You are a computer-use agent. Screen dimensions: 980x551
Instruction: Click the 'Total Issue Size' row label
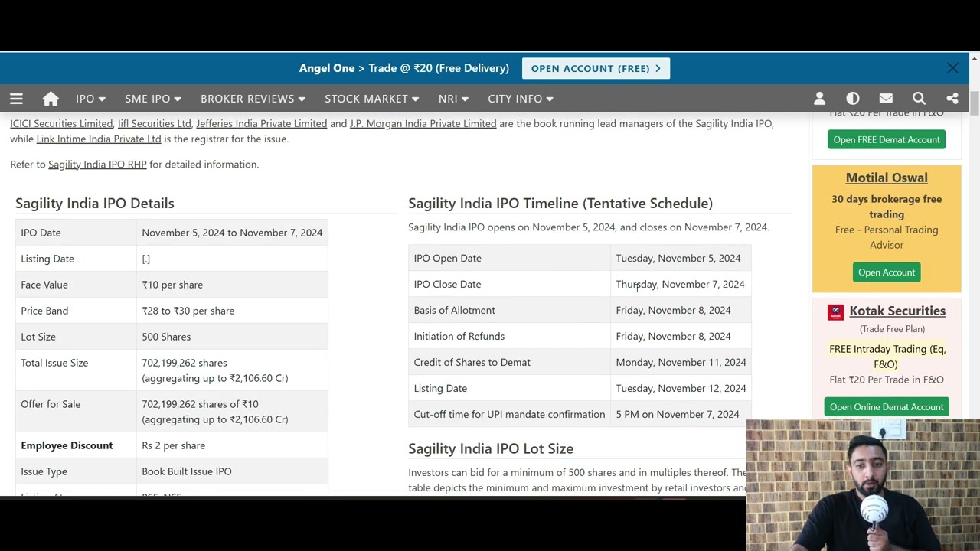click(54, 363)
